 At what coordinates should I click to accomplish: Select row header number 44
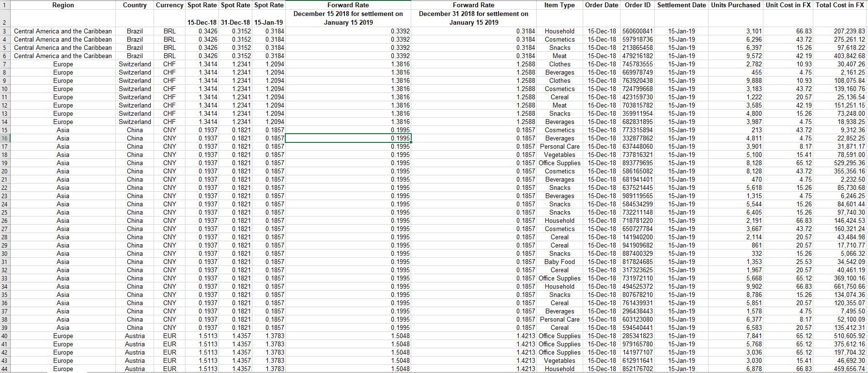click(x=5, y=369)
